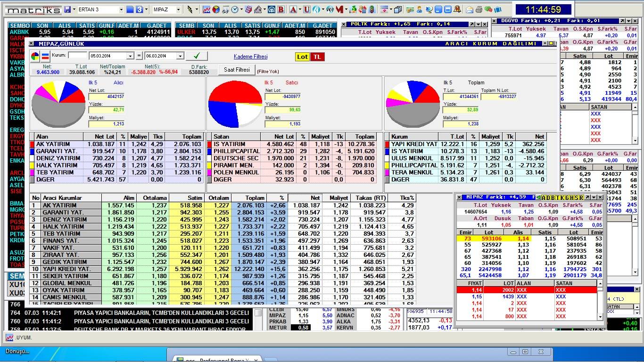
Task: Click the red bold B toolbar icon
Action: coord(281,9)
